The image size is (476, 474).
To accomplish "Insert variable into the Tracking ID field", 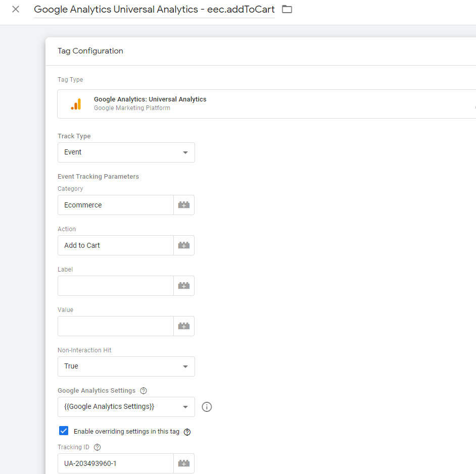I will (184, 463).
